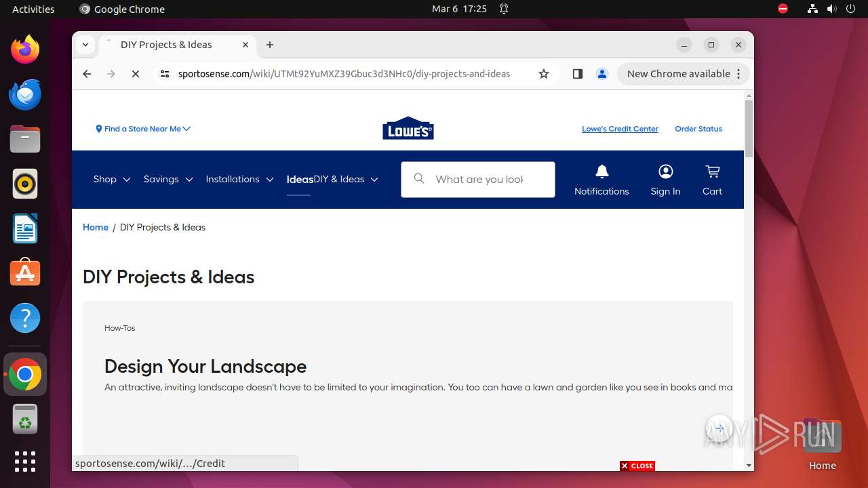868x488 pixels.
Task: Click the Sign In person icon
Action: pos(666,180)
